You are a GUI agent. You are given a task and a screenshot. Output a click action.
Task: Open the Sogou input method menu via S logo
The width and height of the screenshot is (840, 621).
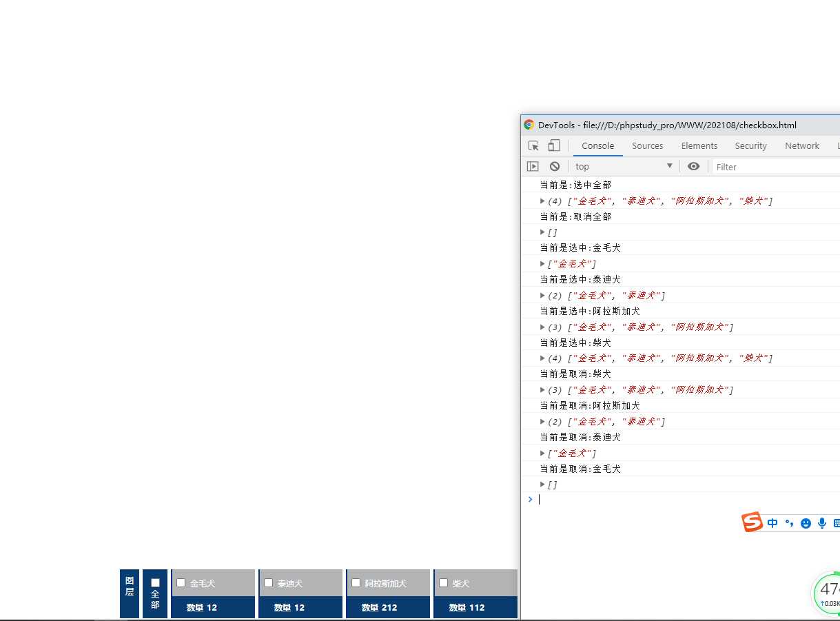click(752, 522)
